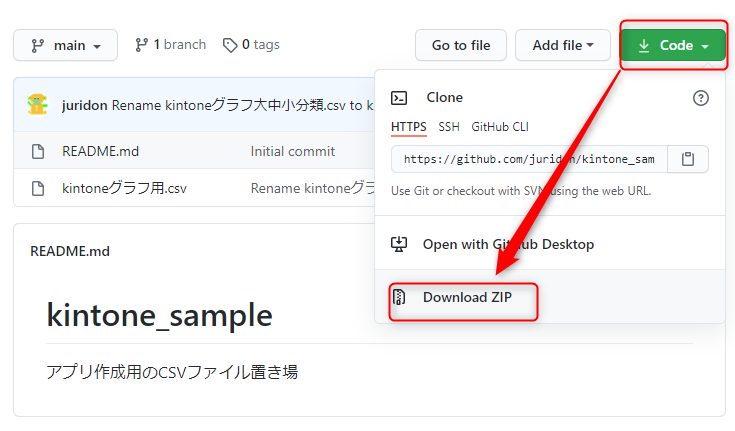Open the 0 tags link
Image resolution: width=735 pixels, height=431 pixels.
(251, 45)
